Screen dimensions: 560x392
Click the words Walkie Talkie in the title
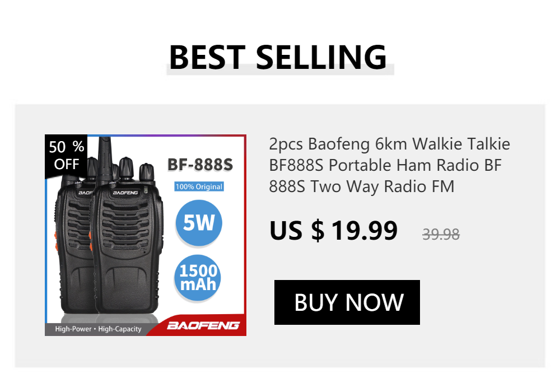[461, 144]
